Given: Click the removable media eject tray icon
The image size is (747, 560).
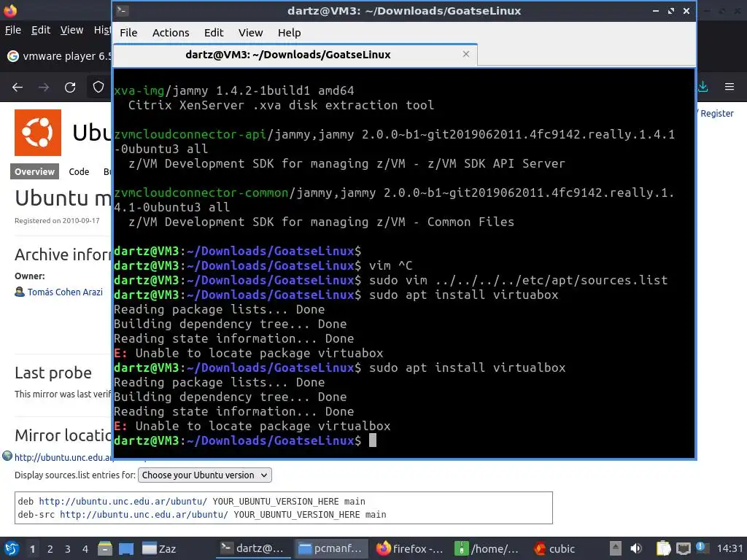Looking at the screenshot, I should pyautogui.click(x=616, y=548).
